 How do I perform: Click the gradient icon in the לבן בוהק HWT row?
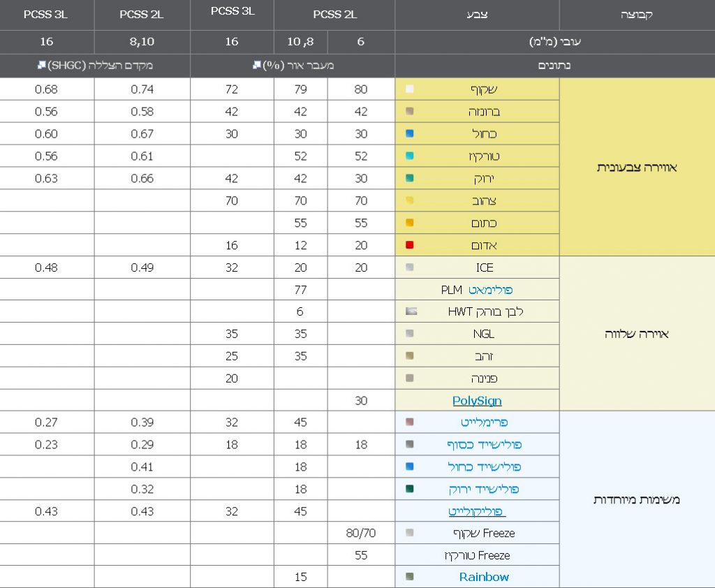411,311
